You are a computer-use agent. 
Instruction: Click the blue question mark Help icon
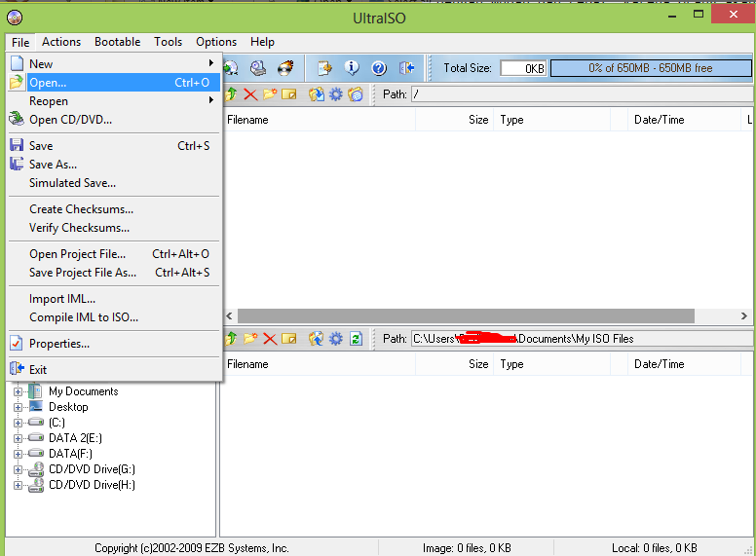coord(379,68)
